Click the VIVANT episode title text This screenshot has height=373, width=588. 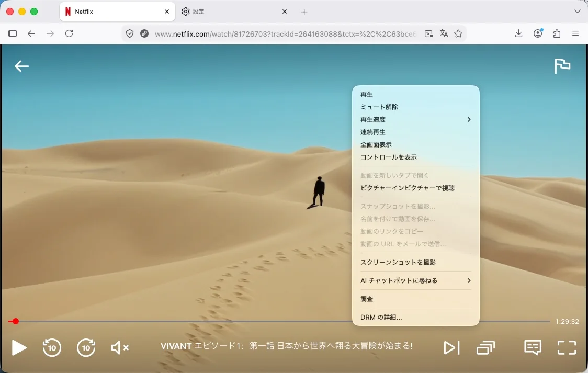[287, 346]
